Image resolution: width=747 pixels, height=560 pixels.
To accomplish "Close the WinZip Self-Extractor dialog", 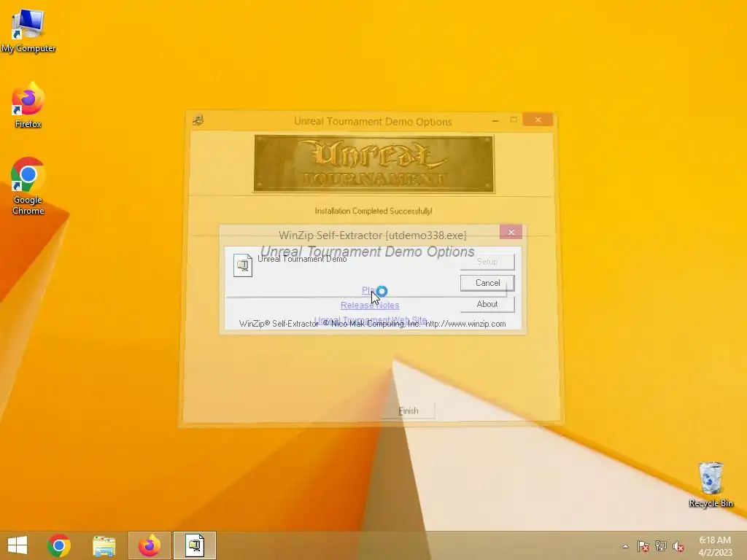I will coord(511,232).
